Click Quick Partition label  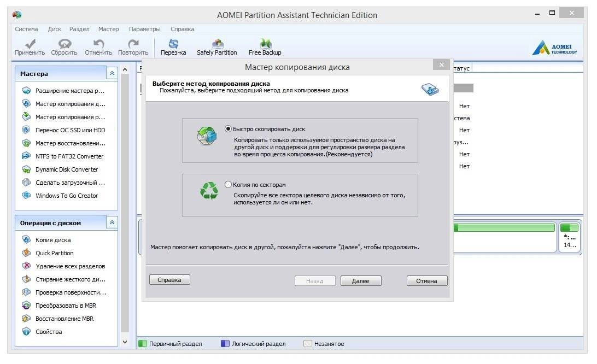tap(55, 253)
